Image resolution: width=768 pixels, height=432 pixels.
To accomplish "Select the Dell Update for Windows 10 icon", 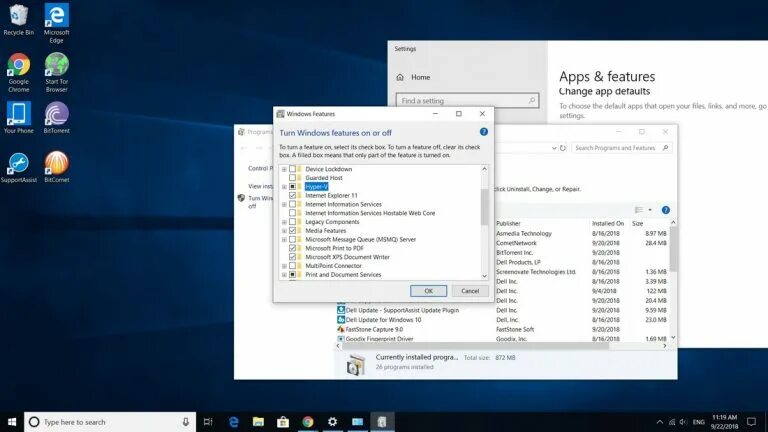I will (x=341, y=319).
